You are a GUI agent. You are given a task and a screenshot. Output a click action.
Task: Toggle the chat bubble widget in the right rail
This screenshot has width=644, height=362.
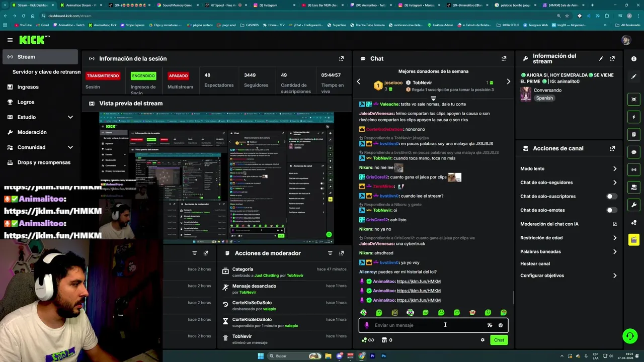click(634, 152)
